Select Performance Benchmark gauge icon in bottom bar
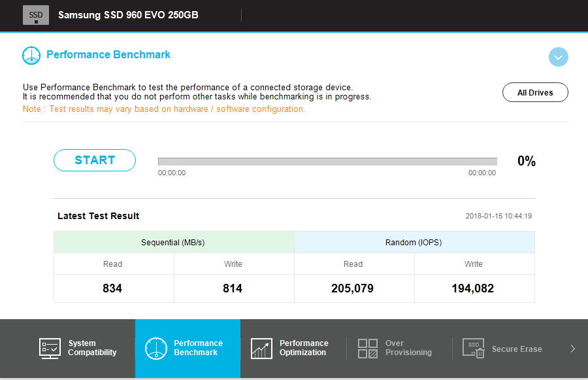The width and height of the screenshot is (588, 380). point(156,349)
